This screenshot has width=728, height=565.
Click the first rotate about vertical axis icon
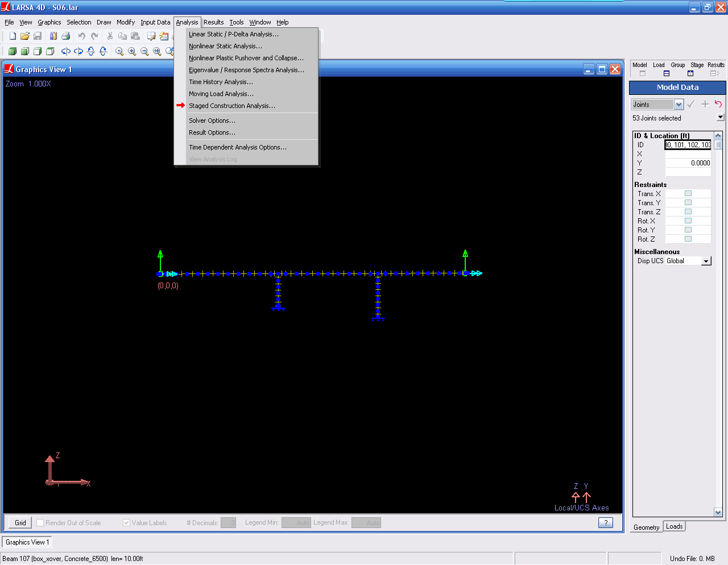pyautogui.click(x=66, y=51)
